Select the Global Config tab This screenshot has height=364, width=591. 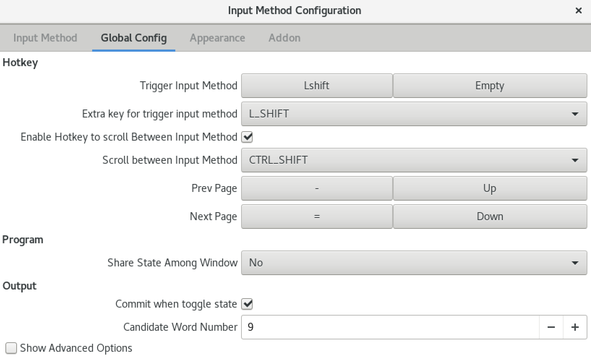click(x=134, y=38)
